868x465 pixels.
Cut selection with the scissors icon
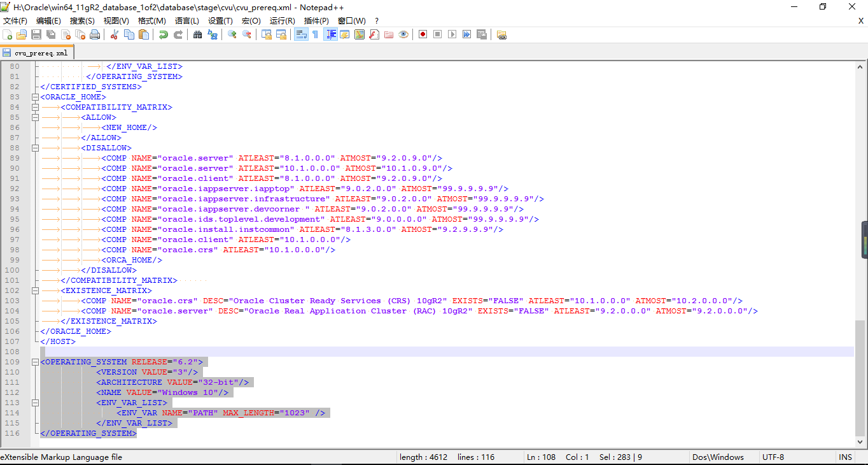point(115,34)
